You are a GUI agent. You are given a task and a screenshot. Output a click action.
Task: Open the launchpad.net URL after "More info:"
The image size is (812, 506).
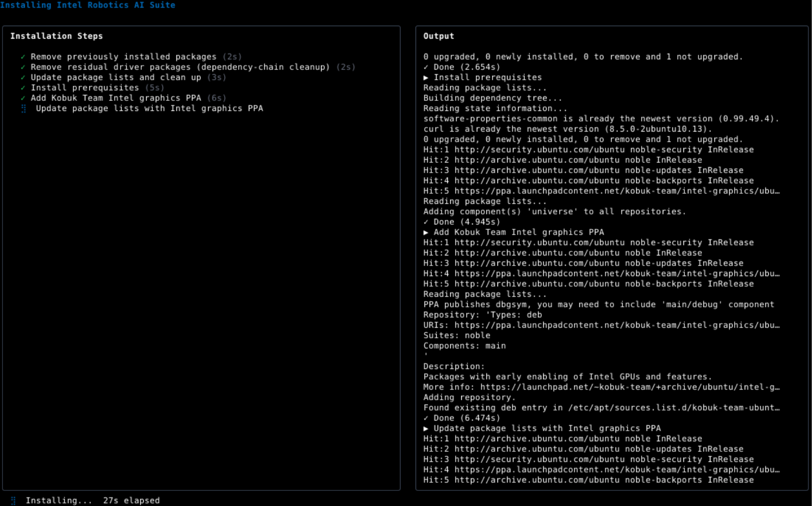tap(630, 387)
